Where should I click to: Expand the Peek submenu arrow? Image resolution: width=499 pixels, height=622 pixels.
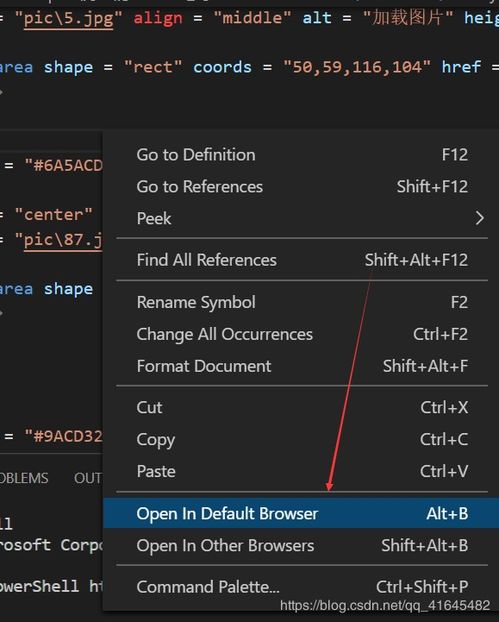(479, 218)
